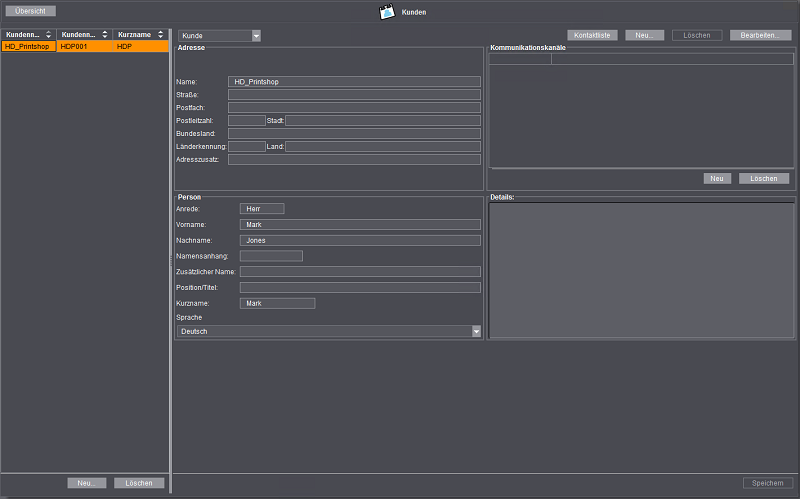Click the Kunden icon in the title bar
Viewport: 800px width, 499px height.
coord(387,12)
